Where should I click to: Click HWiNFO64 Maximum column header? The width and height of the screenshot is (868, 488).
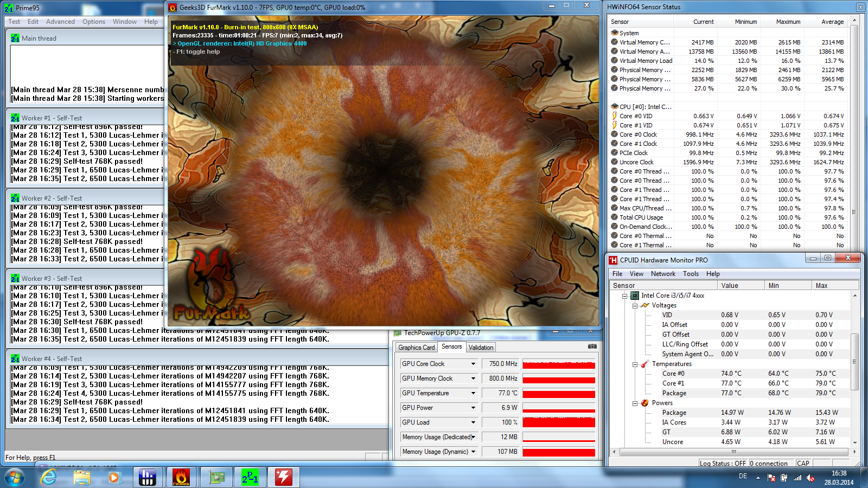tap(781, 22)
